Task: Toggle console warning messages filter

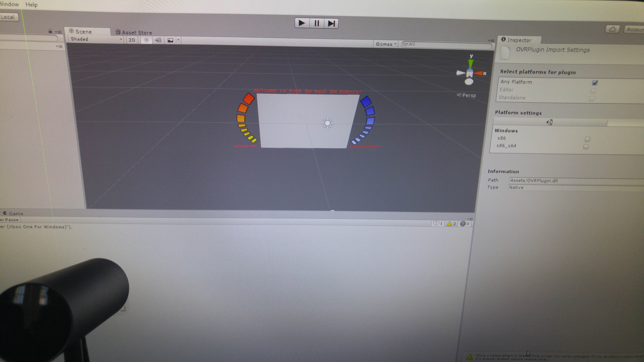Action: click(451, 224)
